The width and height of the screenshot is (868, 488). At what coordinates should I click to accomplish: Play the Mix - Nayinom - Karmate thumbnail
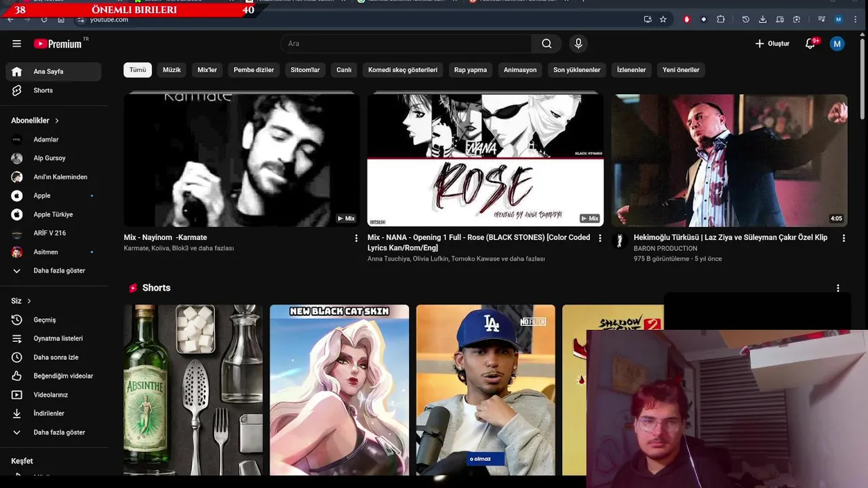click(x=241, y=160)
